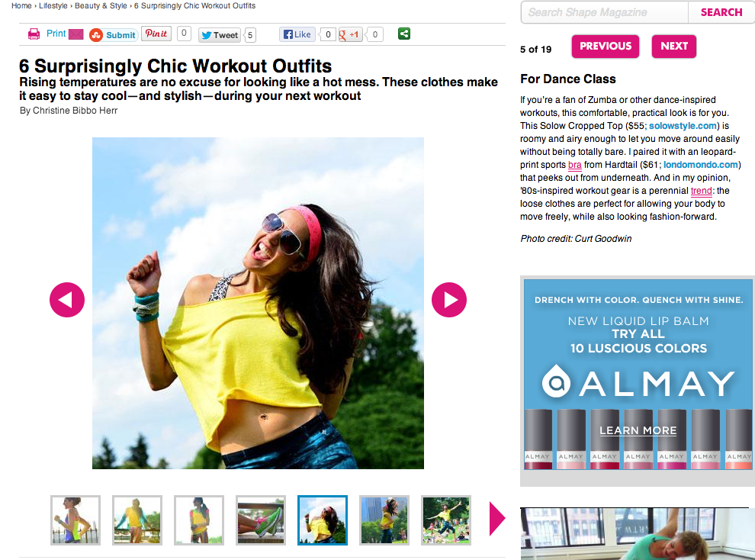755x560 pixels.
Task: Open the Lifestyle breadcrumb link
Action: [53, 6]
